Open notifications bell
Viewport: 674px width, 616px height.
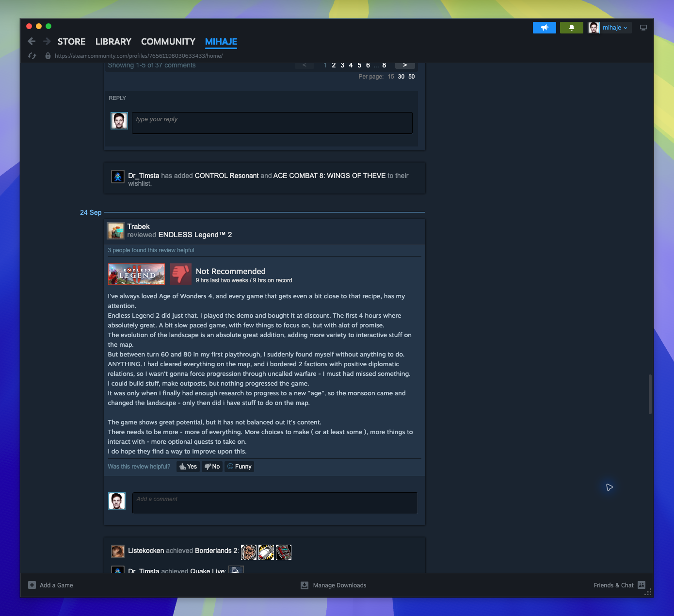click(x=572, y=28)
